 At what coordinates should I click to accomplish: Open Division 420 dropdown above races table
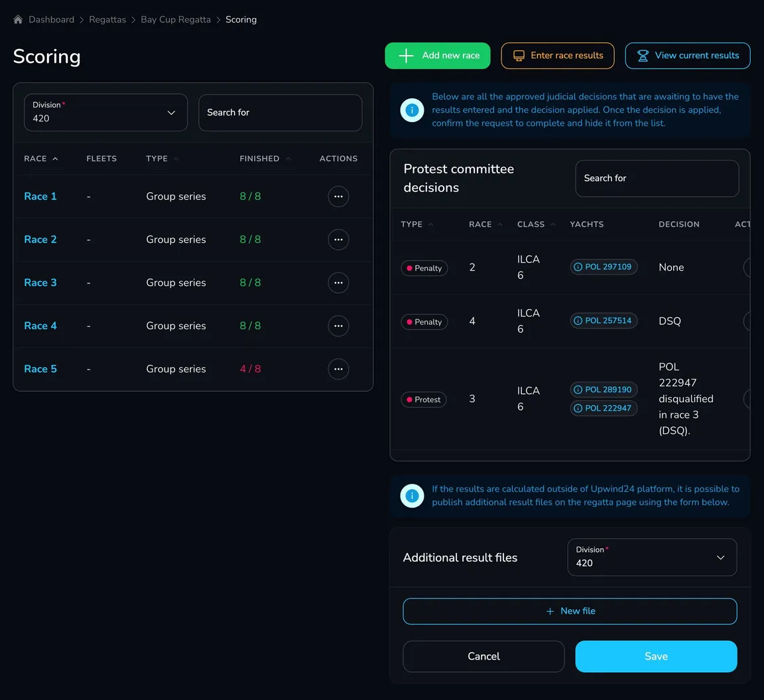[105, 113]
